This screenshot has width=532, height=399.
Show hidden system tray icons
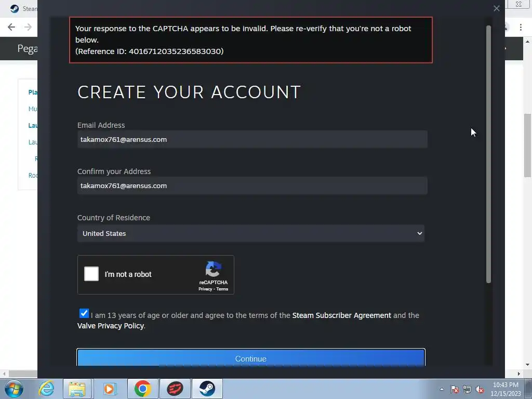pyautogui.click(x=442, y=389)
